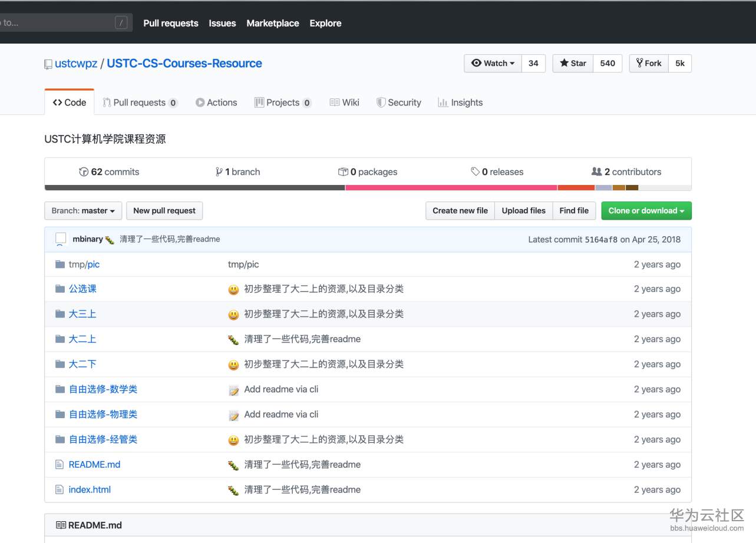This screenshot has width=756, height=543.
Task: Click the folder icon beside tmp/pic
Action: [60, 264]
